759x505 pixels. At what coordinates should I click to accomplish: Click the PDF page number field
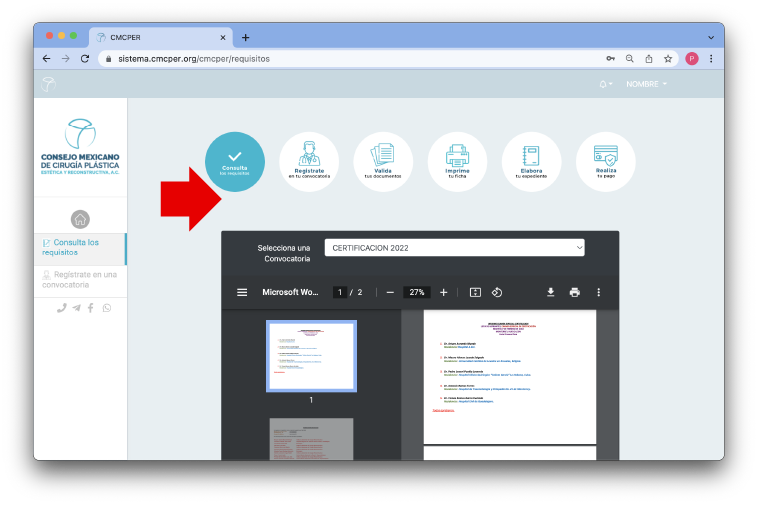[340, 292]
